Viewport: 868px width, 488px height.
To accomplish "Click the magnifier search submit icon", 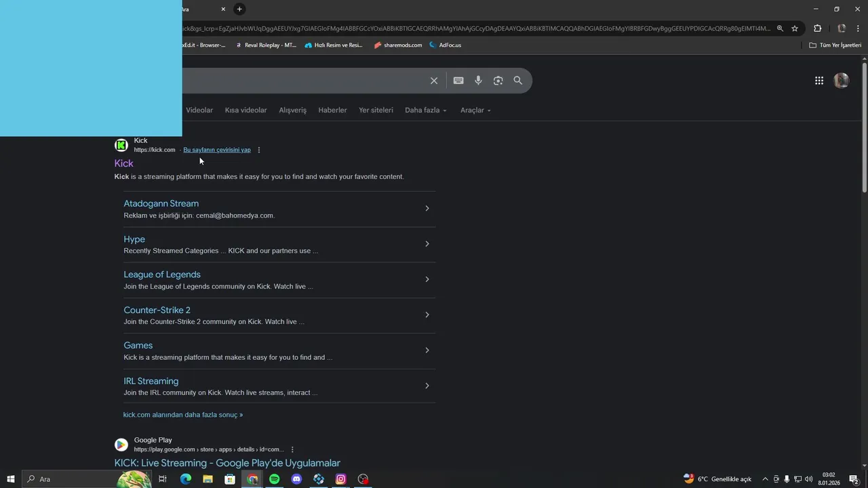I will [x=518, y=81].
